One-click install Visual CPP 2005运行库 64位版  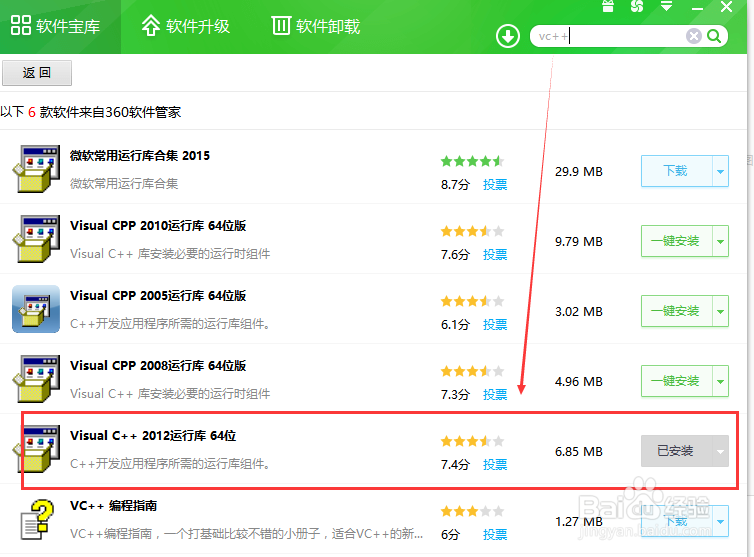676,311
